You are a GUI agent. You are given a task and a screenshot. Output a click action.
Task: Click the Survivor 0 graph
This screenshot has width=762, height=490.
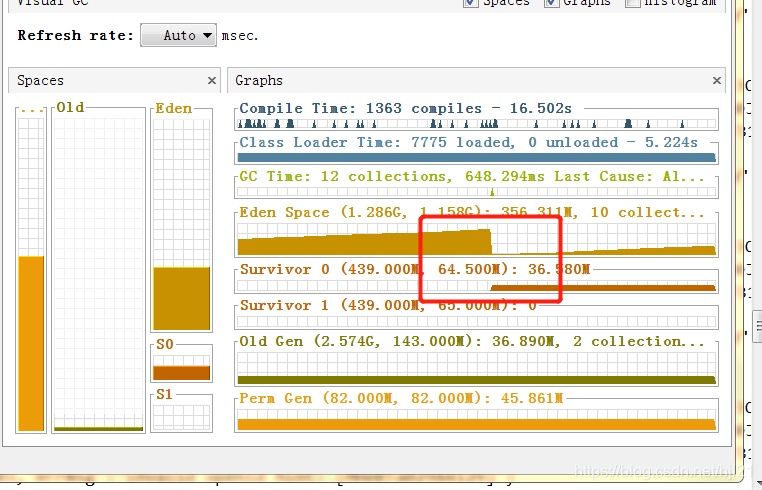[x=476, y=286]
